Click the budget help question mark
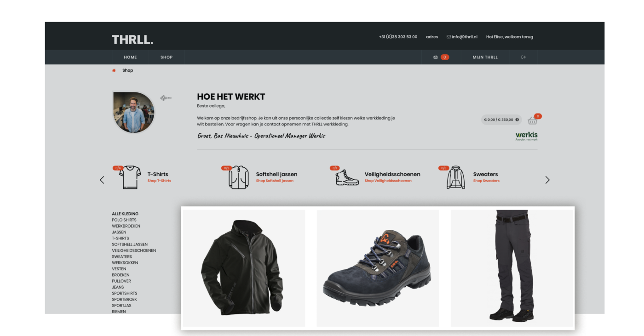Image resolution: width=644 pixels, height=336 pixels. click(x=517, y=120)
